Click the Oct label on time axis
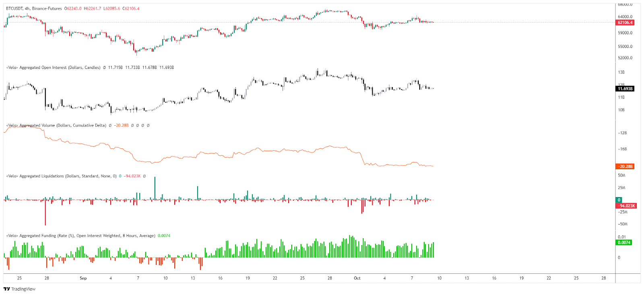 357,278
